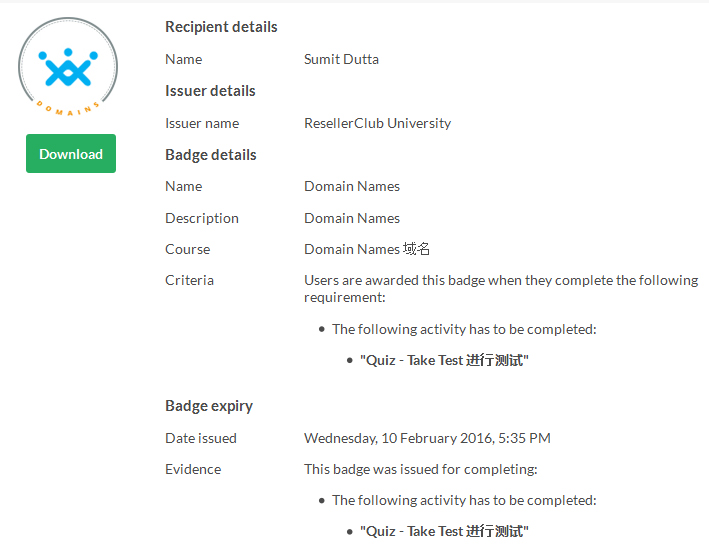Viewport: 709px width, 558px height.
Task: Click the badge Description value text
Action: click(351, 218)
